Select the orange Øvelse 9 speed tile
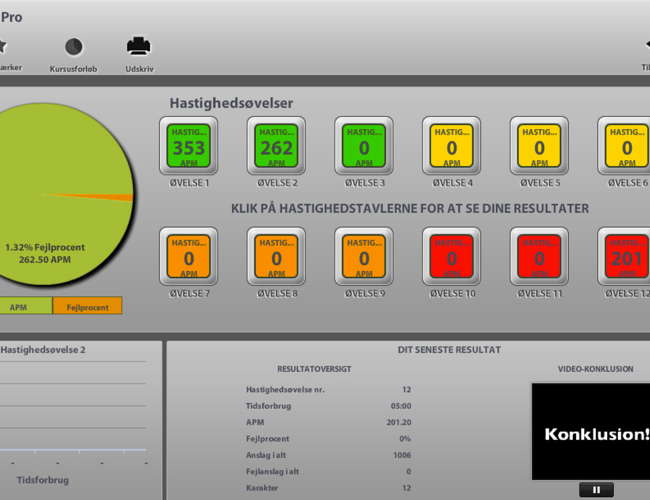The image size is (650, 500). tap(364, 256)
